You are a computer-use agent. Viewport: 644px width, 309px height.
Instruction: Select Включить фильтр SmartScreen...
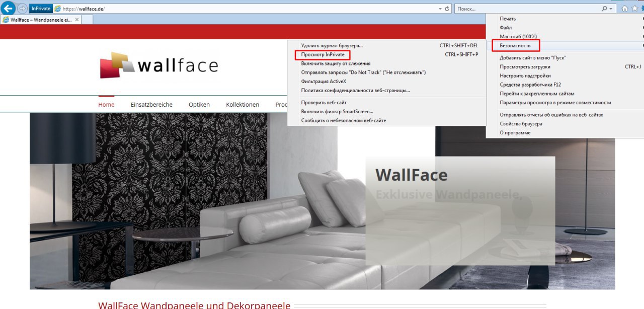click(x=386, y=112)
